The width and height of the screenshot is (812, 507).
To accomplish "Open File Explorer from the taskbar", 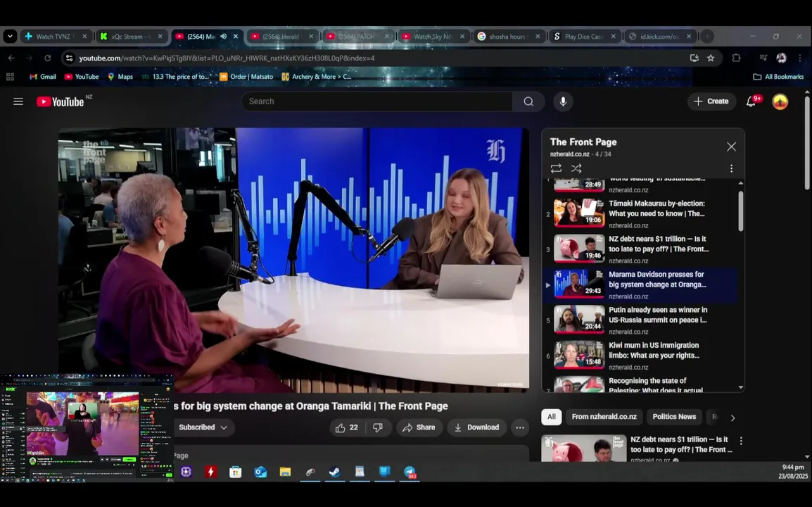I will click(x=285, y=472).
